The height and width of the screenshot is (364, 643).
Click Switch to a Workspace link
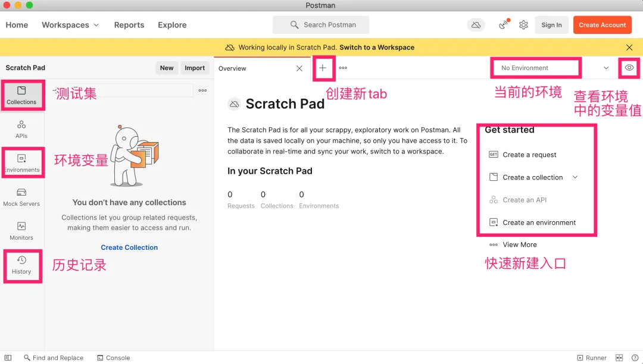tap(377, 48)
